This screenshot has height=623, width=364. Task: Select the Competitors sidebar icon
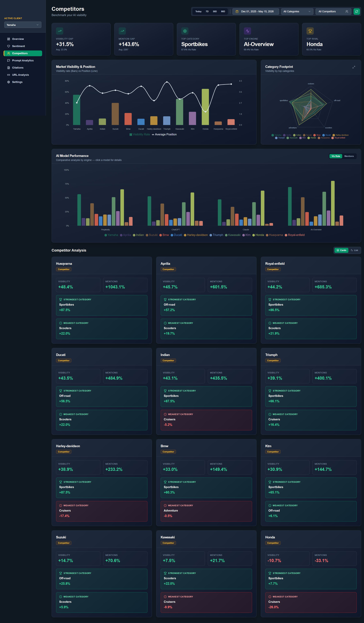click(9, 53)
